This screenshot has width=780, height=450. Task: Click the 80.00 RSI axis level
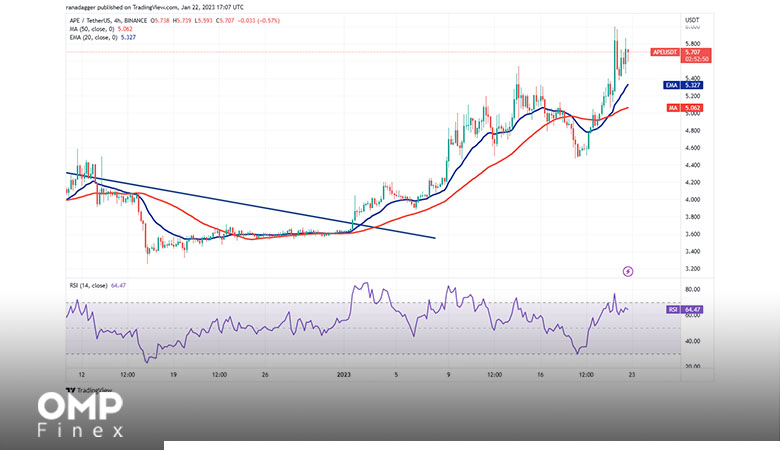692,289
